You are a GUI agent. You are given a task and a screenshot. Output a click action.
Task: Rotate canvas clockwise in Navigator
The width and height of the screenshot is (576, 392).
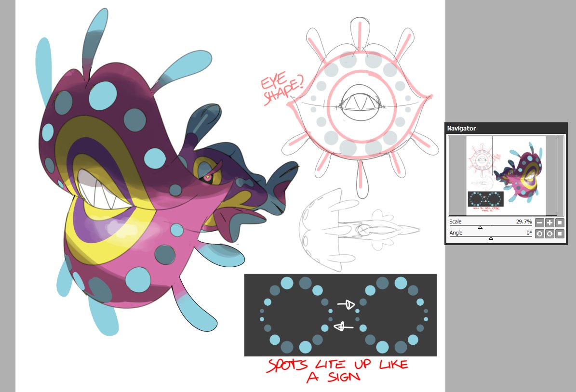pyautogui.click(x=549, y=234)
